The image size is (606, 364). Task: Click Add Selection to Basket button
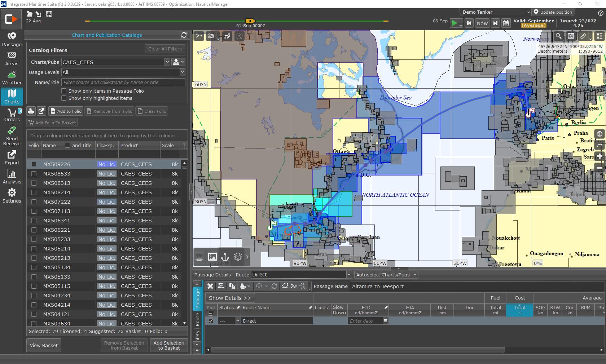[x=169, y=345]
